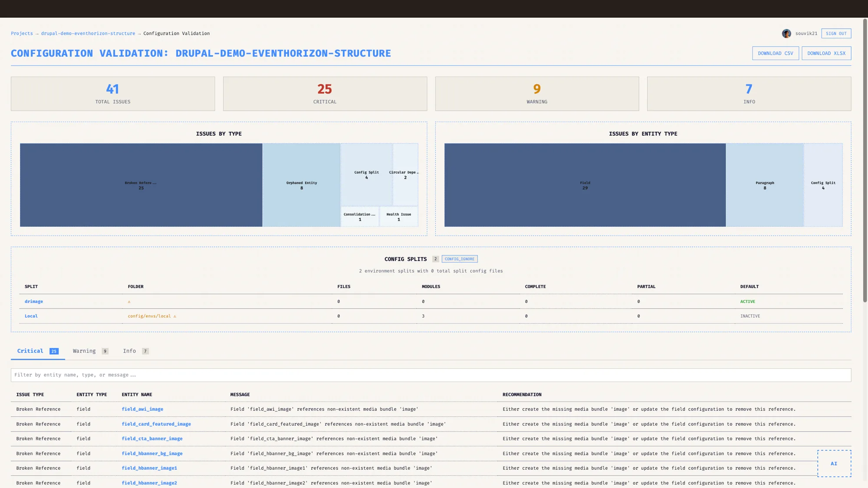Viewport: 868px width, 488px height.
Task: Click the 41 Total Issues card
Action: click(113, 94)
